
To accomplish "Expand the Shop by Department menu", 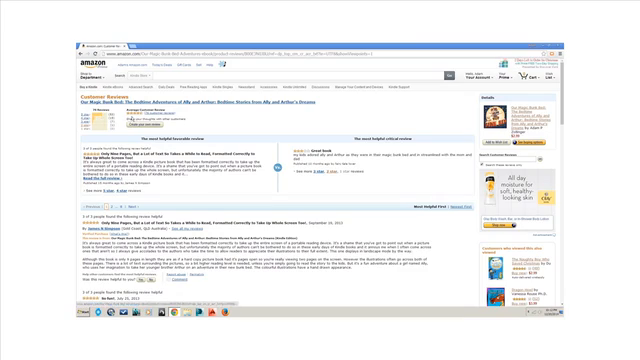I will 92,76.
